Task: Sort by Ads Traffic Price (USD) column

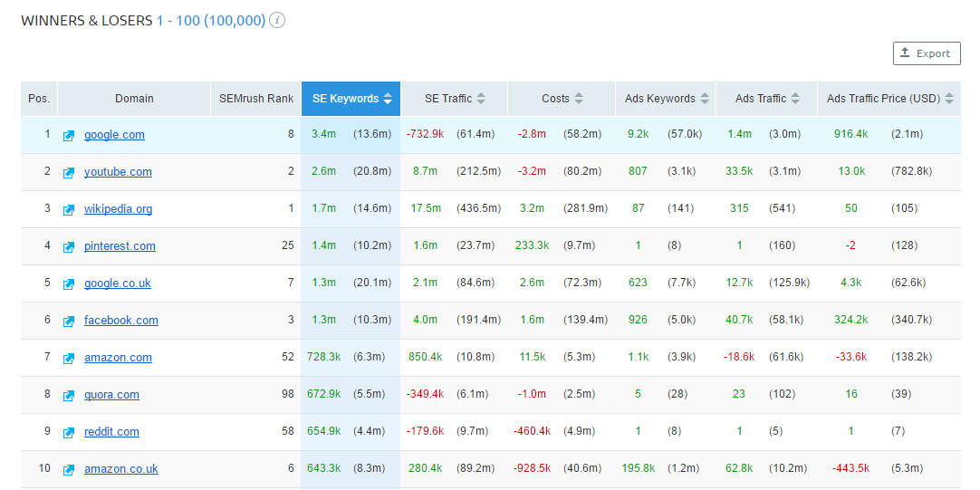Action: point(889,99)
